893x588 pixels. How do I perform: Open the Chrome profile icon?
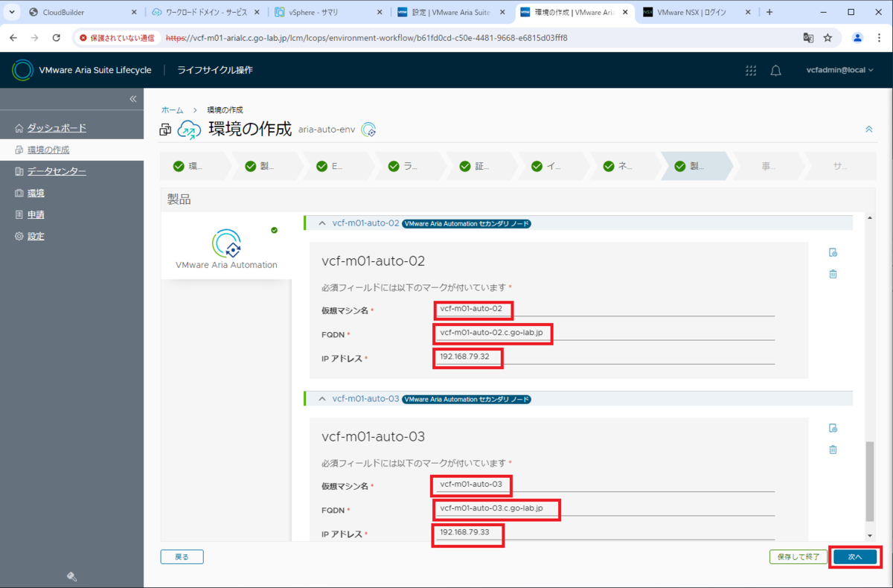pos(857,37)
